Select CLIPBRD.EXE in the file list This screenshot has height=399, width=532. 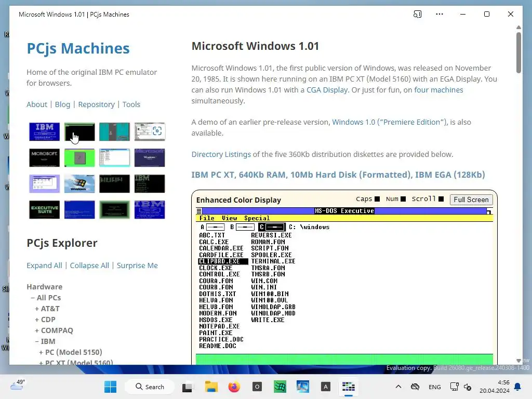pos(223,261)
